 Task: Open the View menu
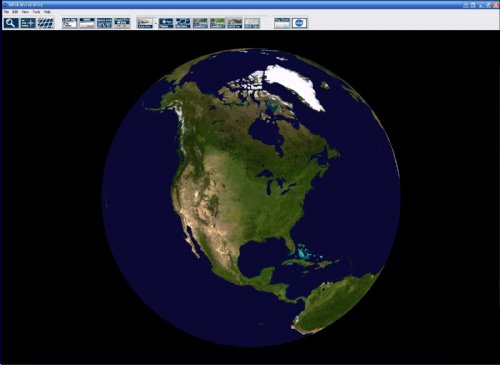tap(25, 12)
